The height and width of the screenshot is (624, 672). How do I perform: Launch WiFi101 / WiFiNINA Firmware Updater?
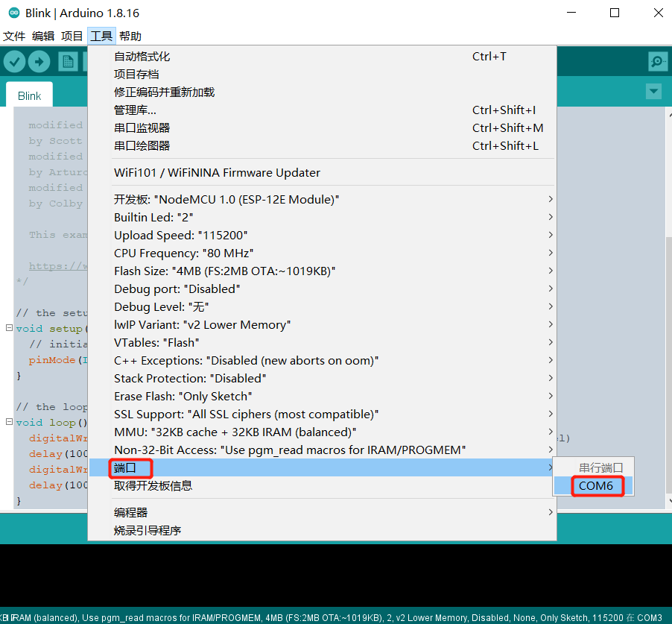(323, 172)
